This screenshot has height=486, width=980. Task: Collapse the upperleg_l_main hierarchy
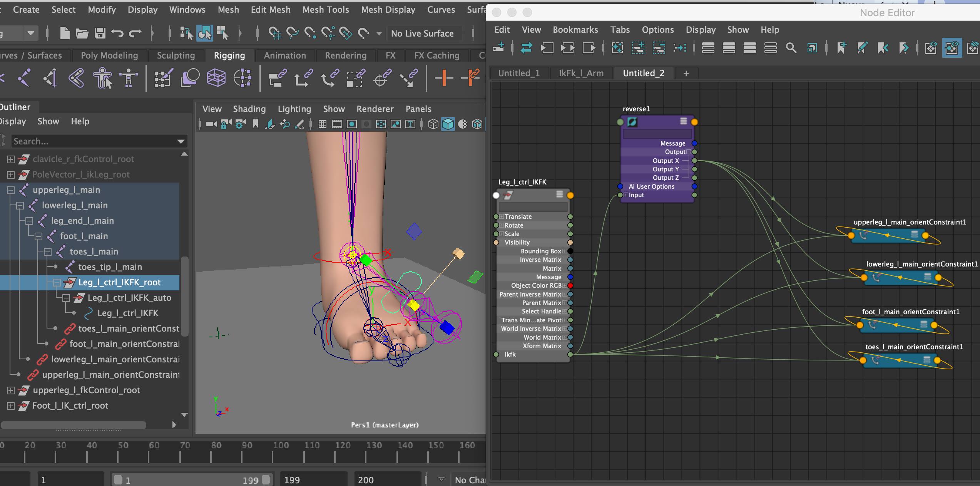coord(11,190)
